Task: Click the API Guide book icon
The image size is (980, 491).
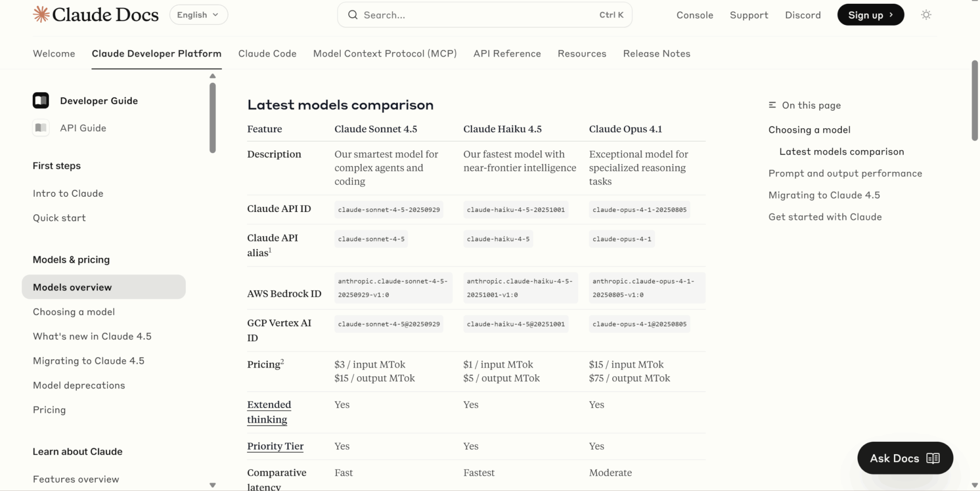Action: [41, 128]
